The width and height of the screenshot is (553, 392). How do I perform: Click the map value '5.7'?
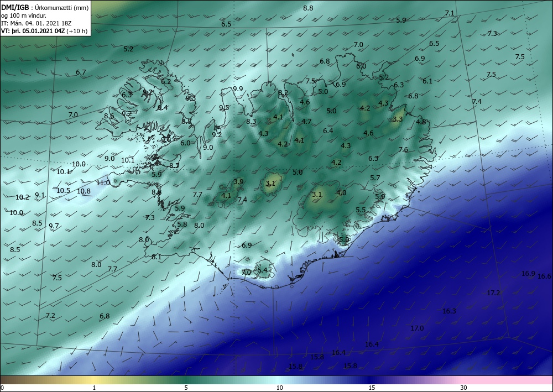click(375, 178)
